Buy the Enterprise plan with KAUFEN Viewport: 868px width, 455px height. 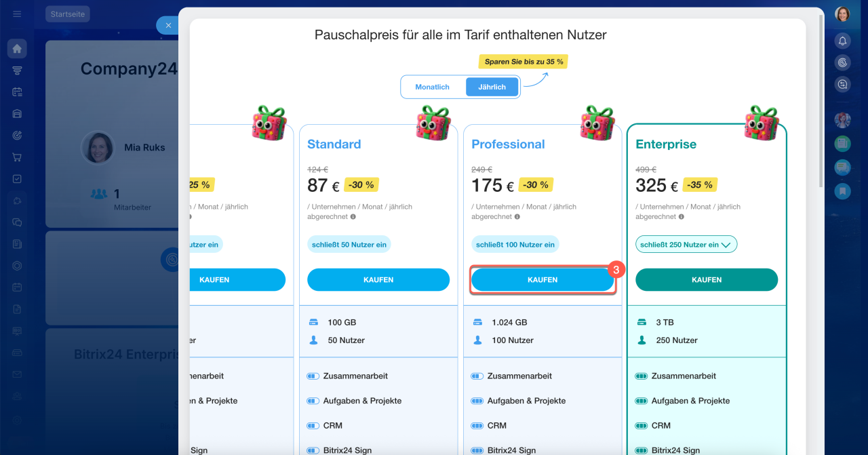tap(707, 280)
